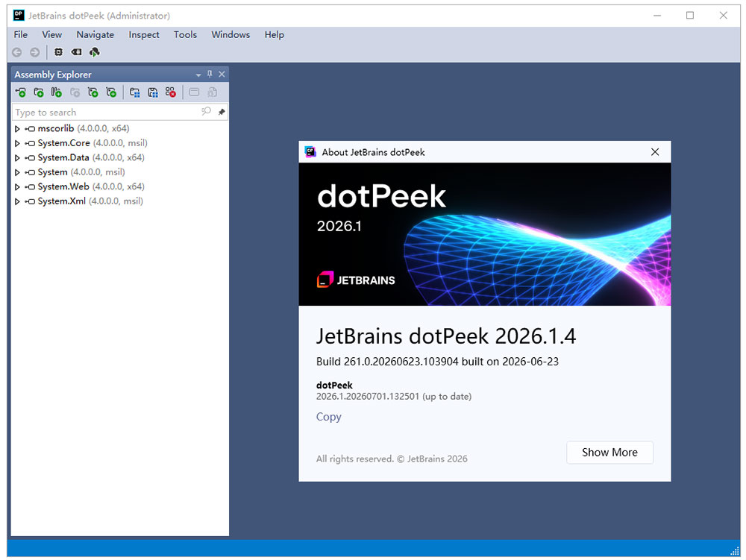Click the dotPeek app icon in main title bar
Image resolution: width=746 pixels, height=560 pixels.
pyautogui.click(x=19, y=15)
